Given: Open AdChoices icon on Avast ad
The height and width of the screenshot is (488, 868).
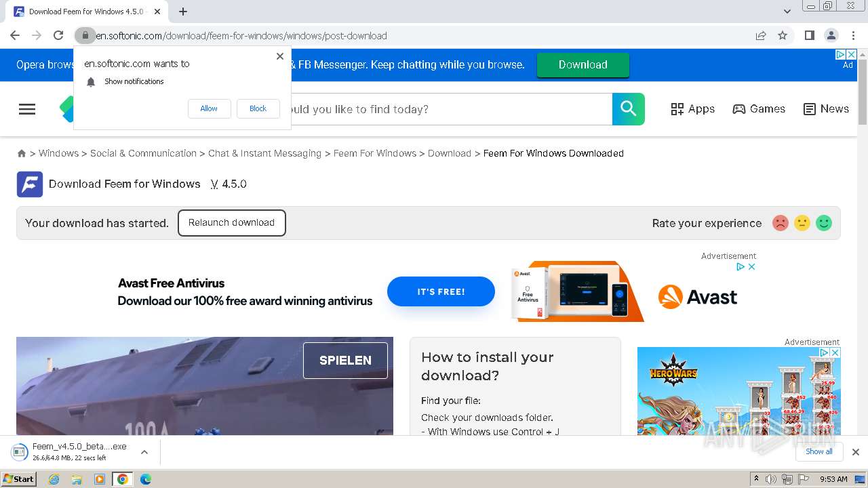Looking at the screenshot, I should [x=741, y=267].
